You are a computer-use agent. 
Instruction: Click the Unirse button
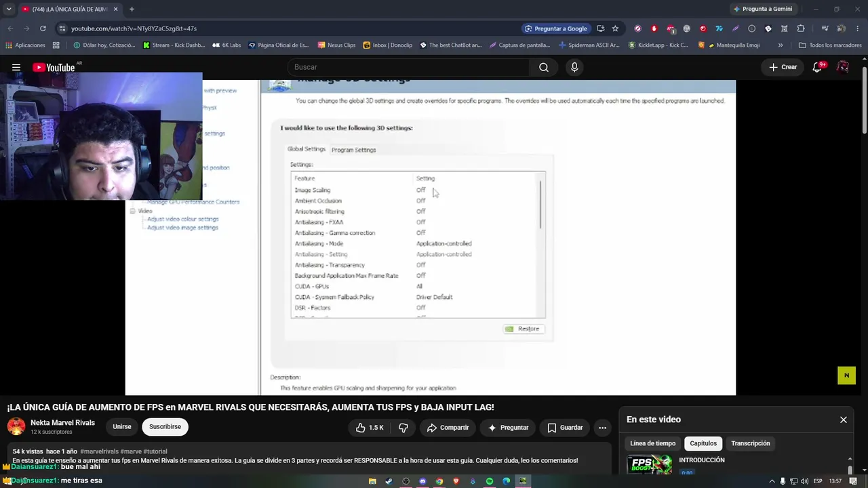click(122, 427)
